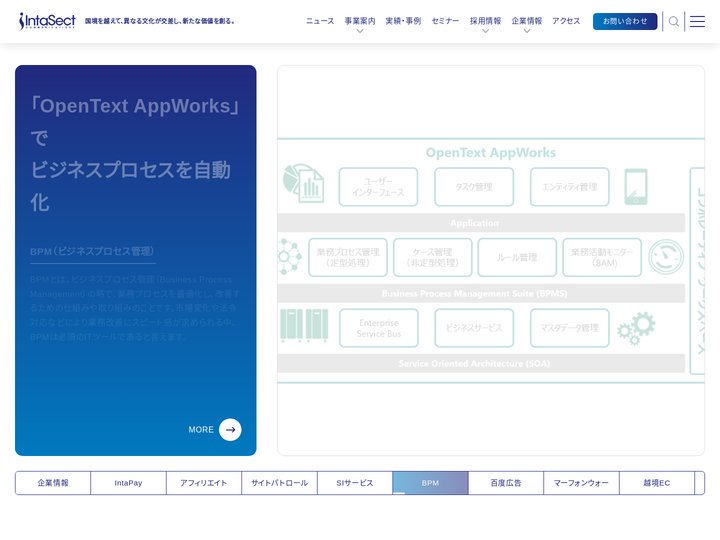
Task: Select the サイトパトロール slider tab
Action: click(x=279, y=483)
